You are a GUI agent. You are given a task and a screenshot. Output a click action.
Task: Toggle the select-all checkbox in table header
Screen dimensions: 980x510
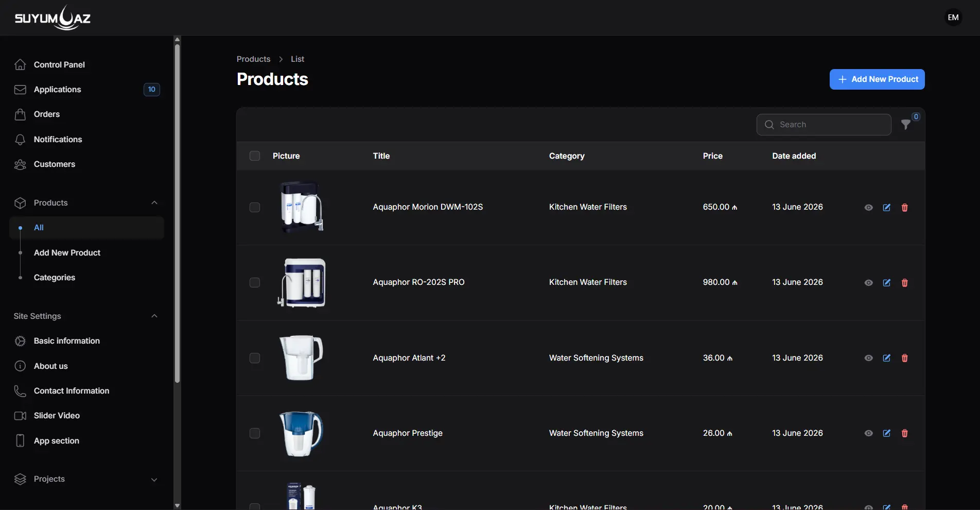(x=255, y=156)
